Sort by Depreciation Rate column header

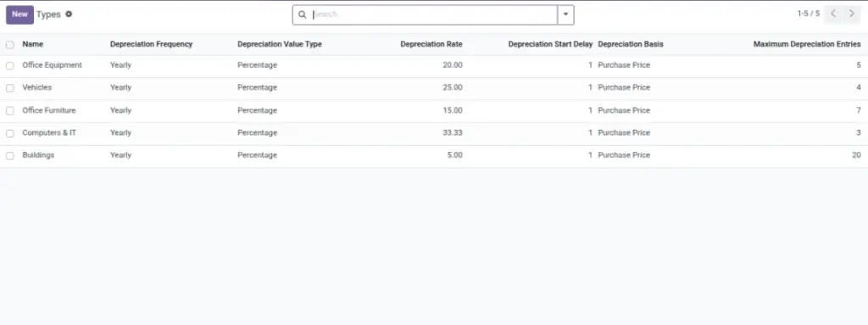[431, 44]
